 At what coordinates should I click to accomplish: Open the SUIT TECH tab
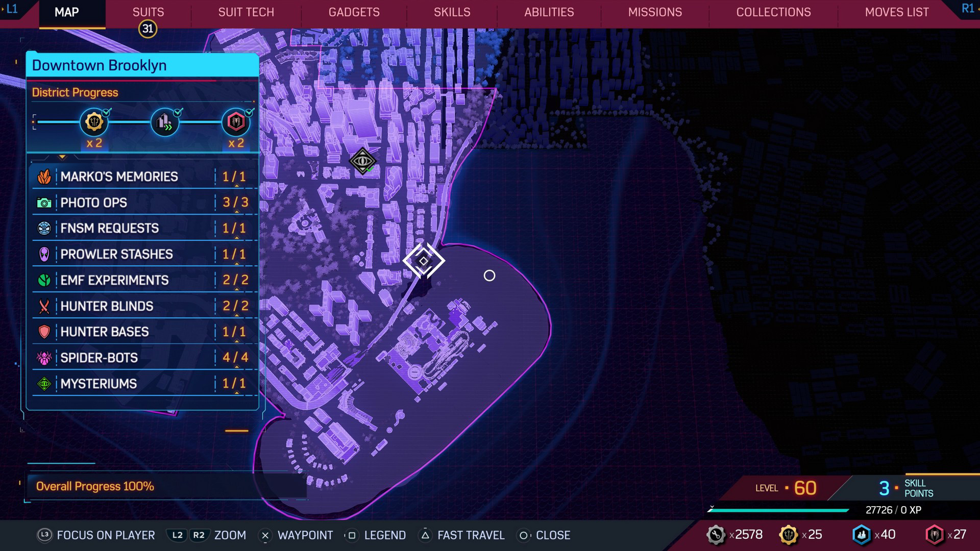tap(246, 12)
